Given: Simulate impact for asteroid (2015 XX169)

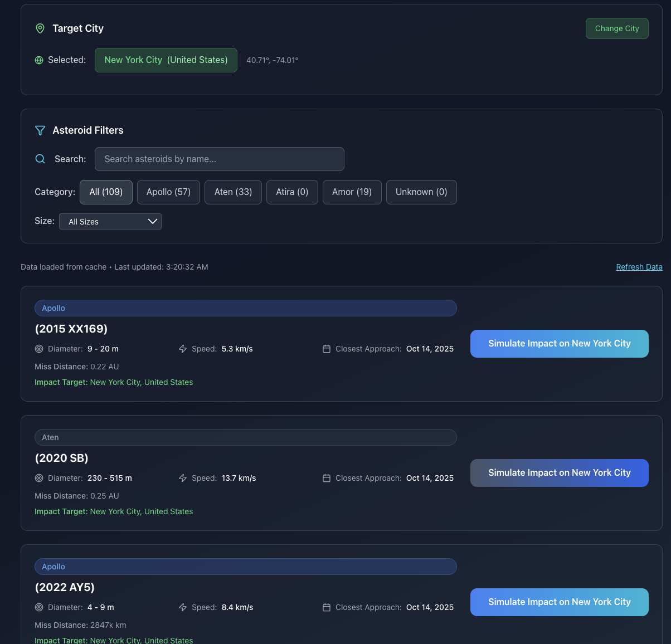Looking at the screenshot, I should (560, 344).
